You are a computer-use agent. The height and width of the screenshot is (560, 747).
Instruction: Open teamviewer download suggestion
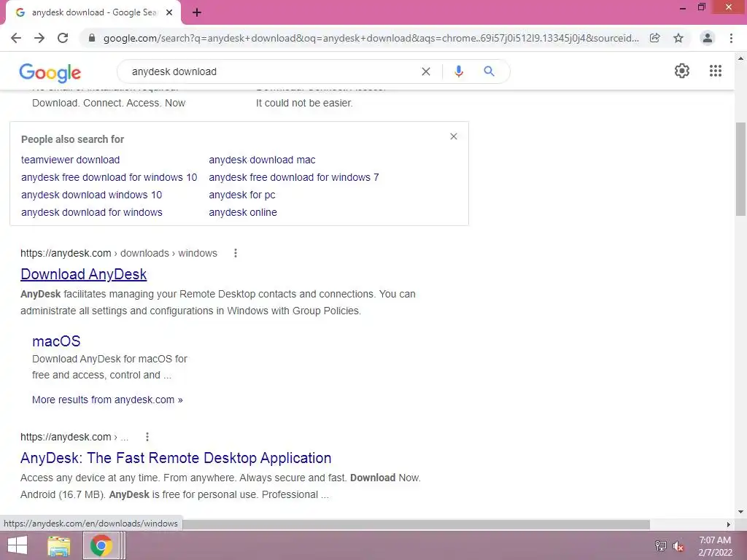click(x=71, y=160)
